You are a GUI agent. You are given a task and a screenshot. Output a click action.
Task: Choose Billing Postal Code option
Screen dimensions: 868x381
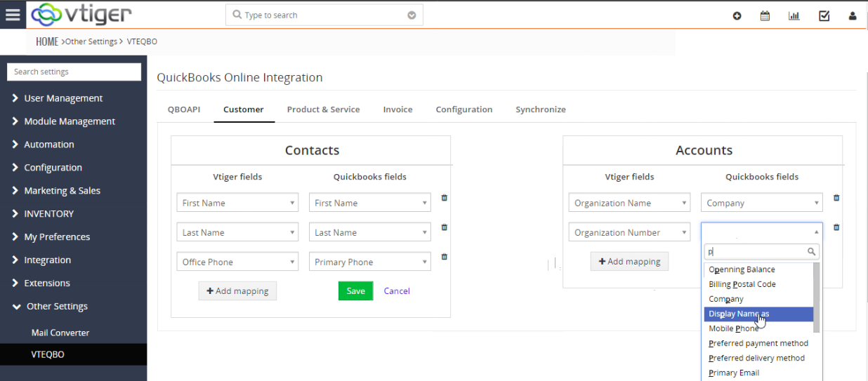pyautogui.click(x=758, y=284)
